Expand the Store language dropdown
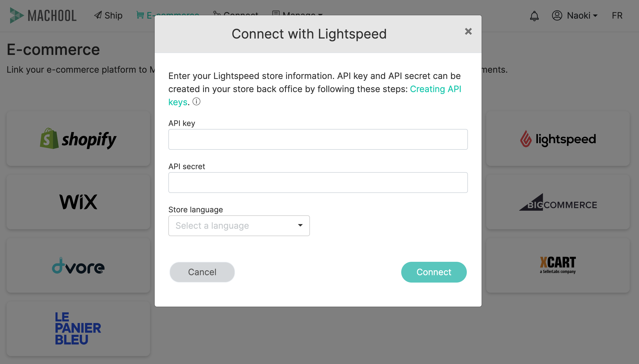 coord(239,225)
